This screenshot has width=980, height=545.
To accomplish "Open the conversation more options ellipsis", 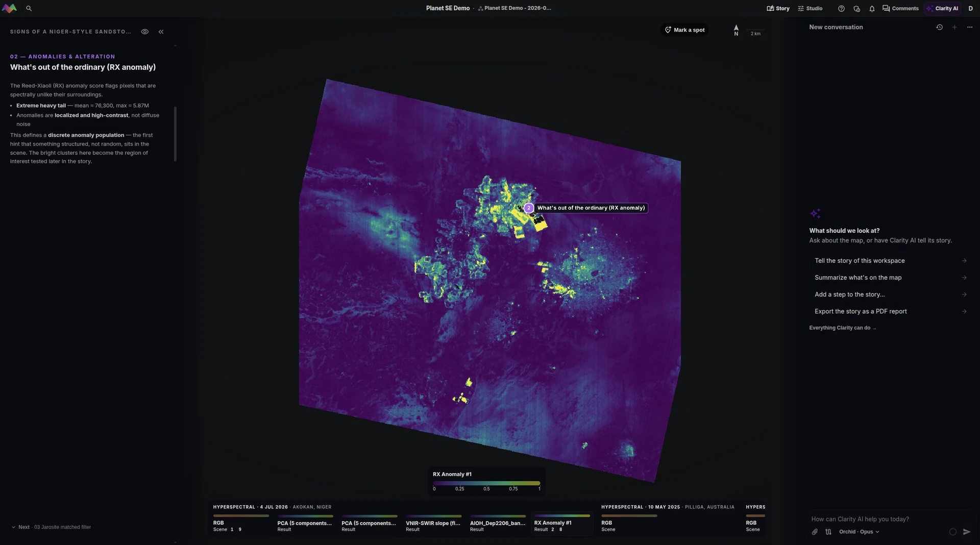I will click(970, 27).
